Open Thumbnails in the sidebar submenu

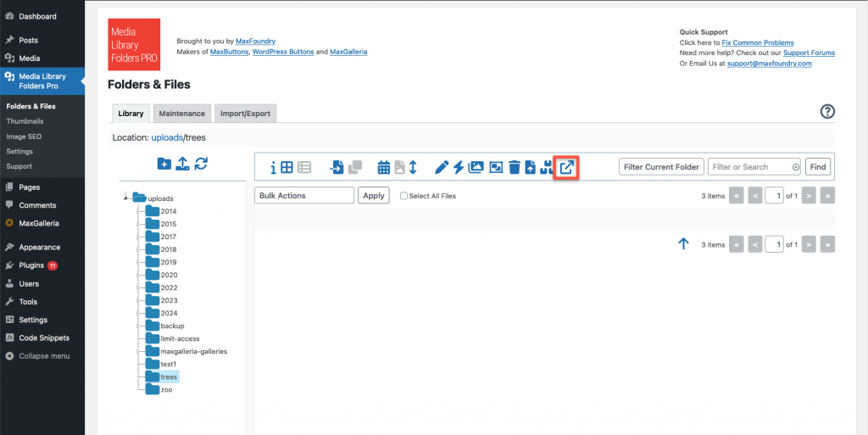click(25, 121)
